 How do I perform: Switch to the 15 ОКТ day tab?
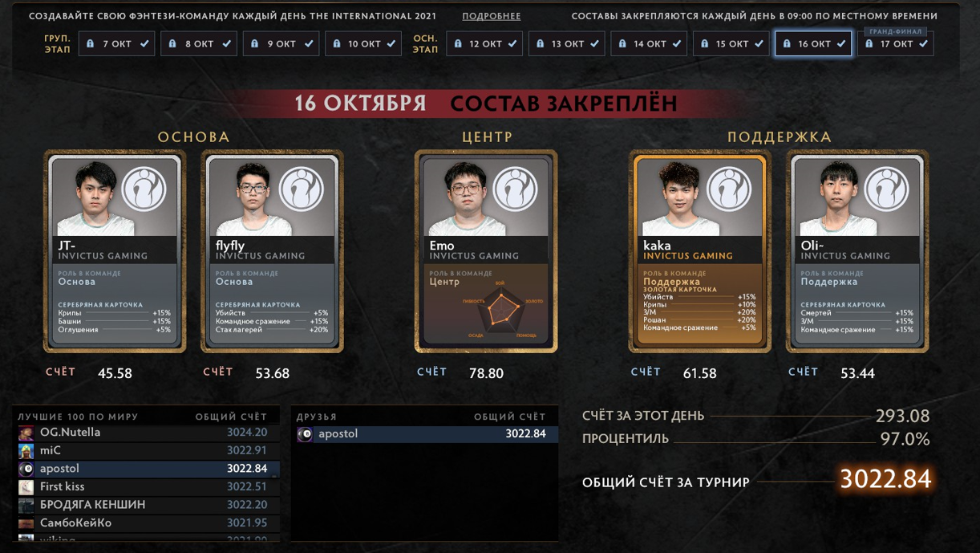tap(731, 44)
